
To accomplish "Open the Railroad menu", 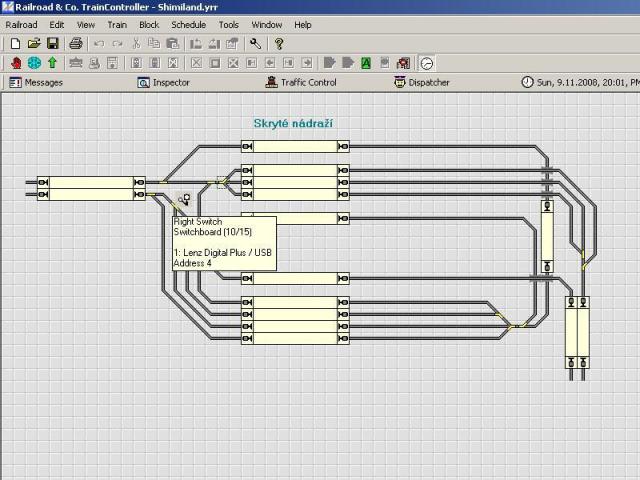I will coord(22,25).
